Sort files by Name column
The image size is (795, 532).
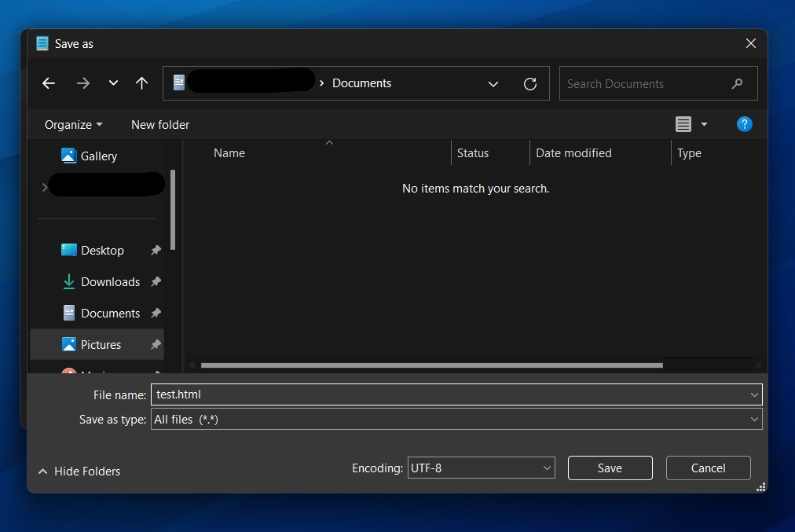click(229, 153)
